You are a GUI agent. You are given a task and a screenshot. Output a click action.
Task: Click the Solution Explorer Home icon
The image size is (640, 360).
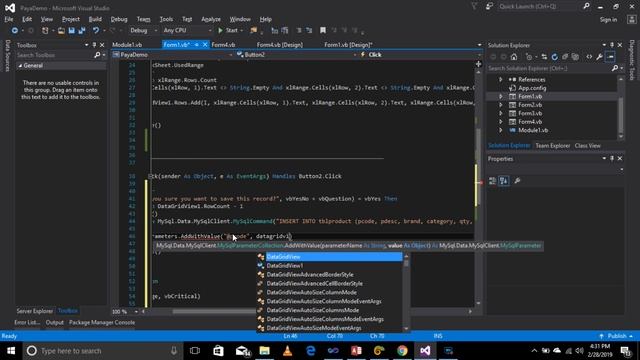click(514, 57)
